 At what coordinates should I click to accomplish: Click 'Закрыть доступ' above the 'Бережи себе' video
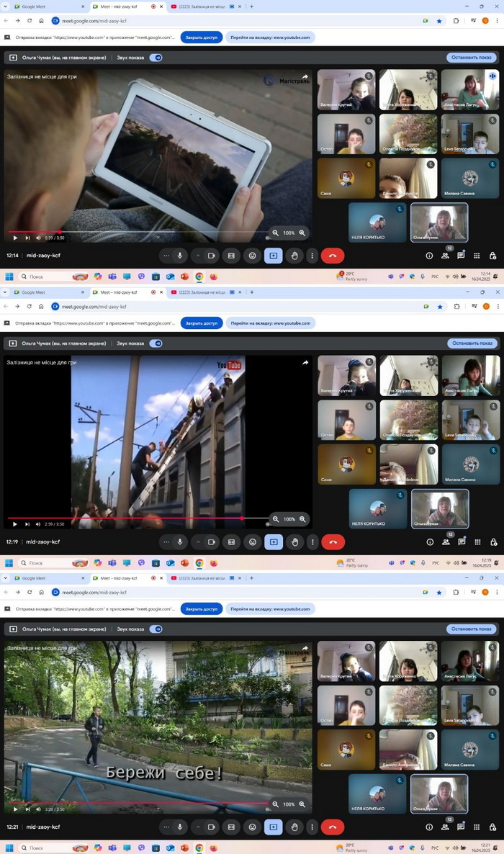point(202,609)
